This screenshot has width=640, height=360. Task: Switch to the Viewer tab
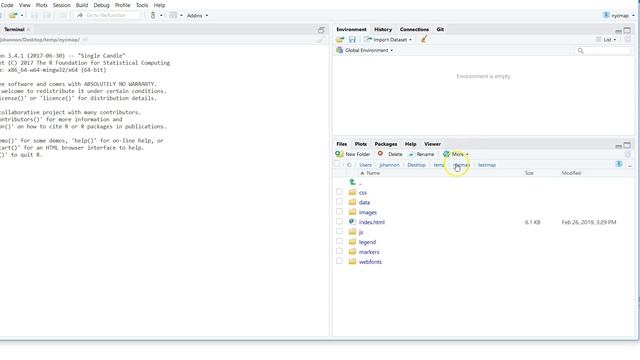[x=432, y=144]
